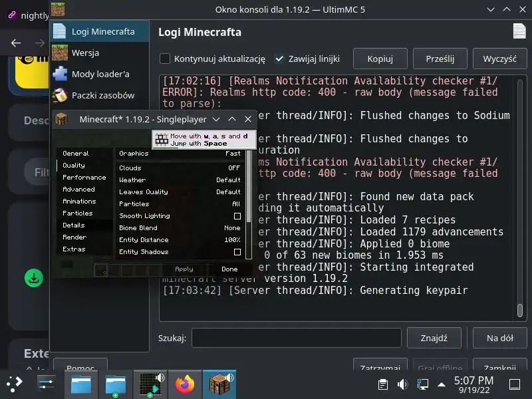Open the system monitor taskbar app

pos(150,384)
